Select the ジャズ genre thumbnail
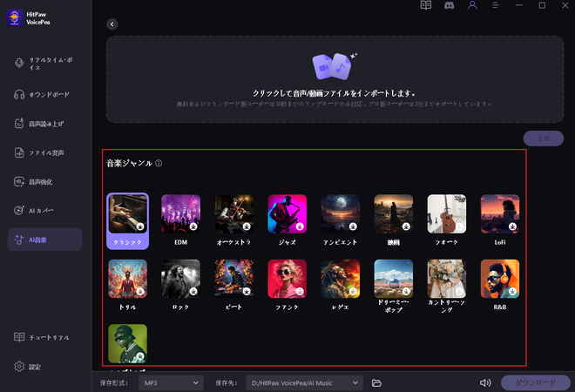 point(287,214)
